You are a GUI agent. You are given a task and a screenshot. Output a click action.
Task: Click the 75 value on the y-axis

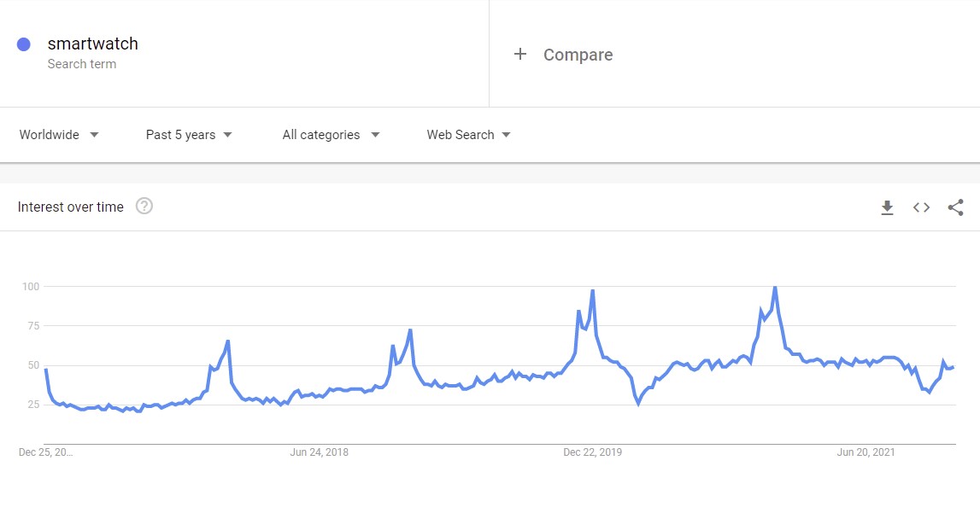[32, 326]
